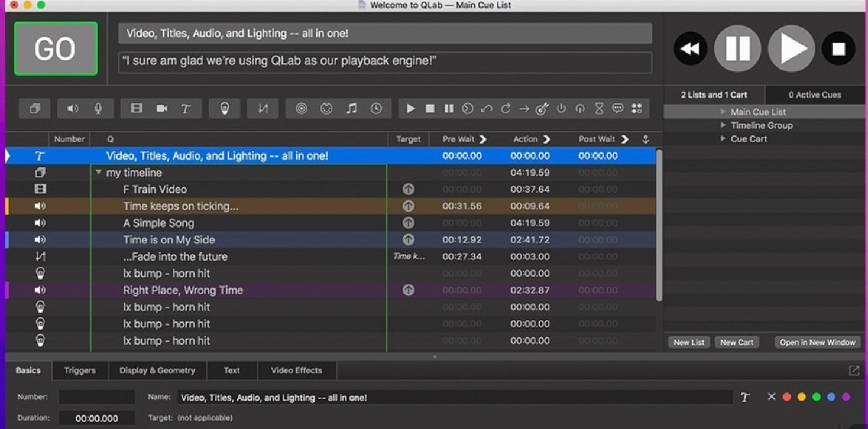Add a Timecode cue with clock icon

(376, 109)
